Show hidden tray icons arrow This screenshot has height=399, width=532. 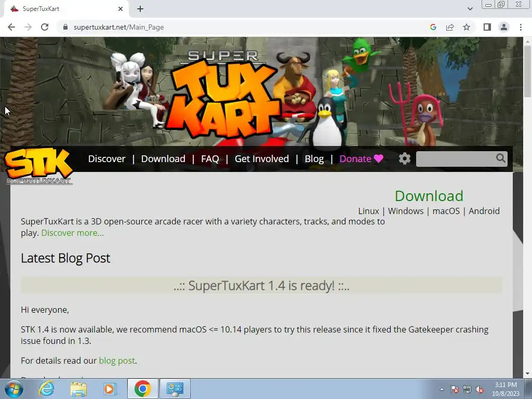click(442, 389)
